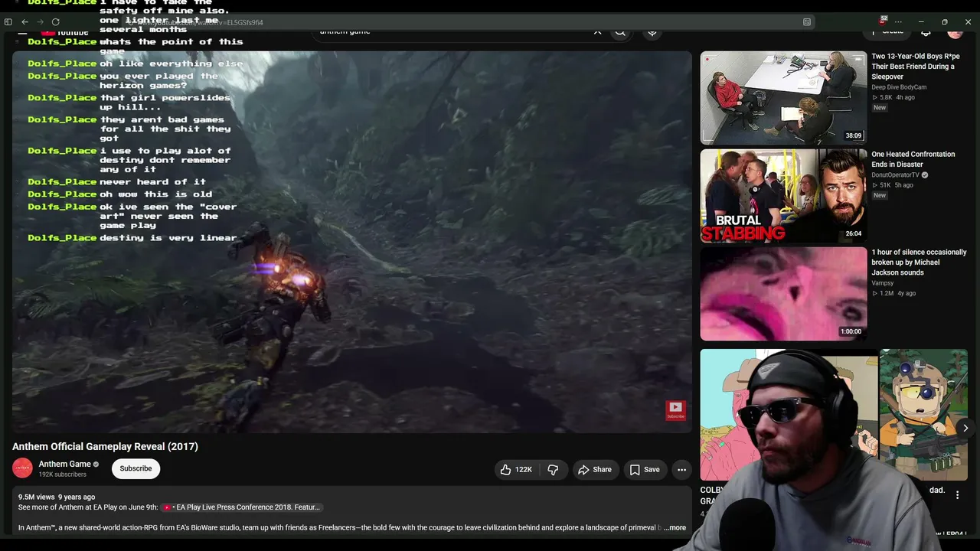
Task: Open the Deep Dive BodyCam channel link
Action: point(899,87)
